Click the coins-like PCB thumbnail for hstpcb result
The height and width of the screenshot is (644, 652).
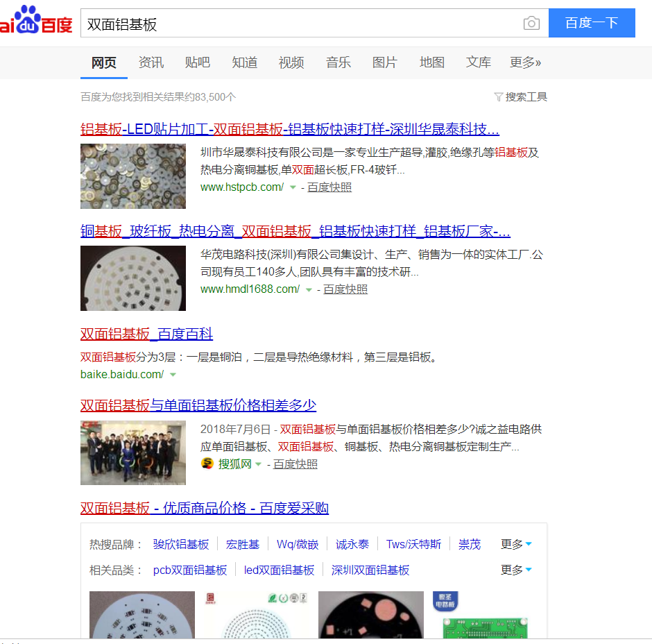[x=133, y=176]
